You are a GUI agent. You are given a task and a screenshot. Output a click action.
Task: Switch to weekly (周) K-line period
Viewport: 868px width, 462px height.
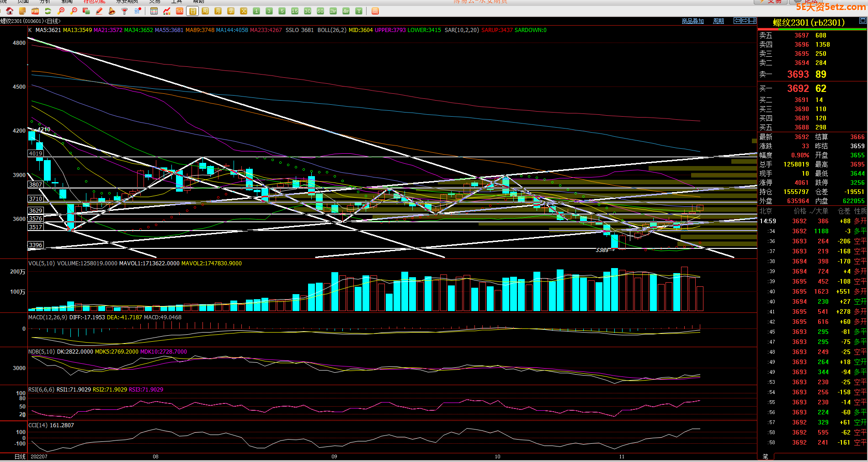pos(205,11)
